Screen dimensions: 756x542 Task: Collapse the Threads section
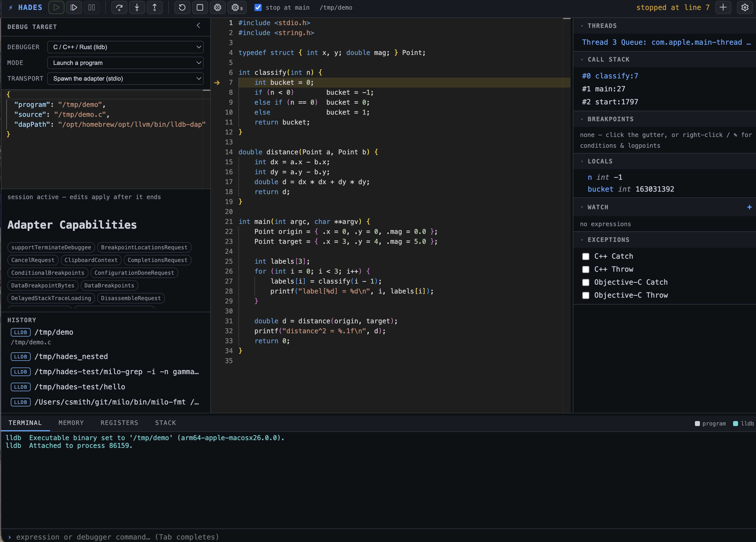click(x=582, y=26)
